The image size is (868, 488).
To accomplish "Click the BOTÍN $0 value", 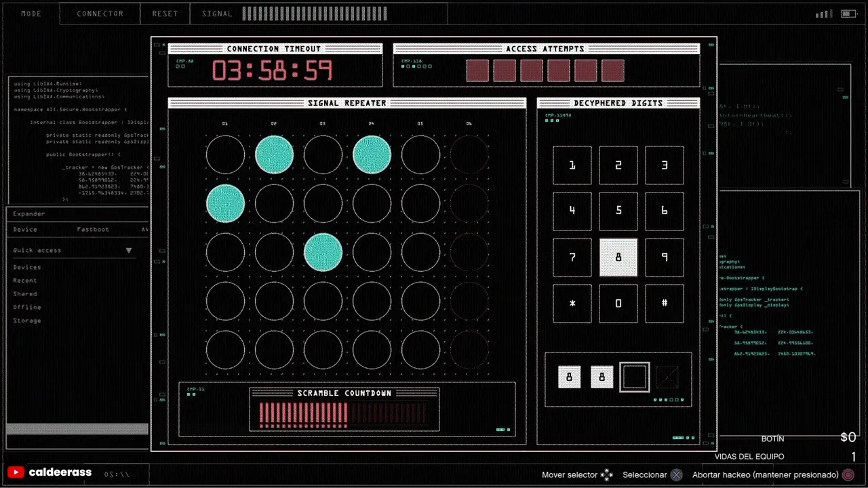I will (x=848, y=438).
